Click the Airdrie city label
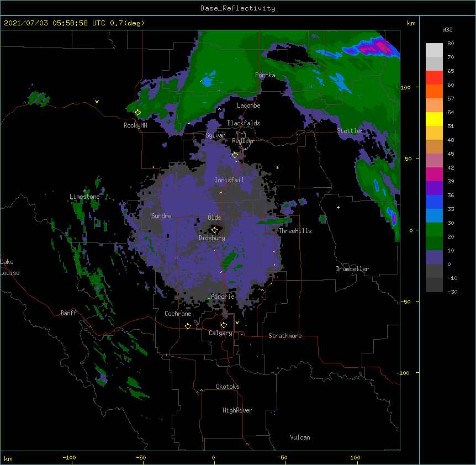The width and height of the screenshot is (476, 465). point(223,297)
